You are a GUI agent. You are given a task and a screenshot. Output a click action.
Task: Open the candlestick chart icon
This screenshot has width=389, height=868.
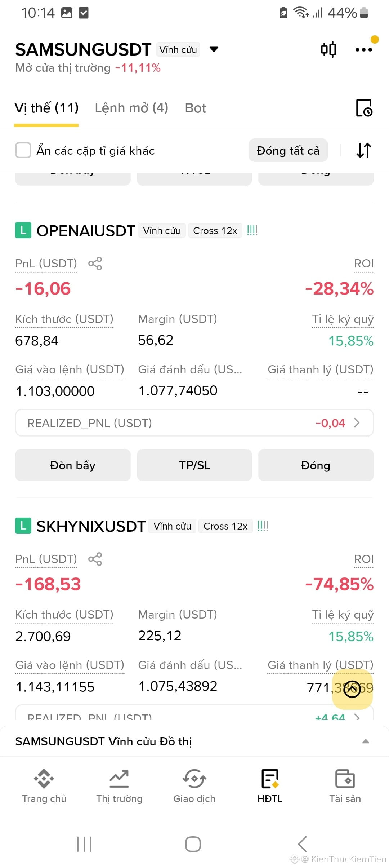pyautogui.click(x=328, y=49)
